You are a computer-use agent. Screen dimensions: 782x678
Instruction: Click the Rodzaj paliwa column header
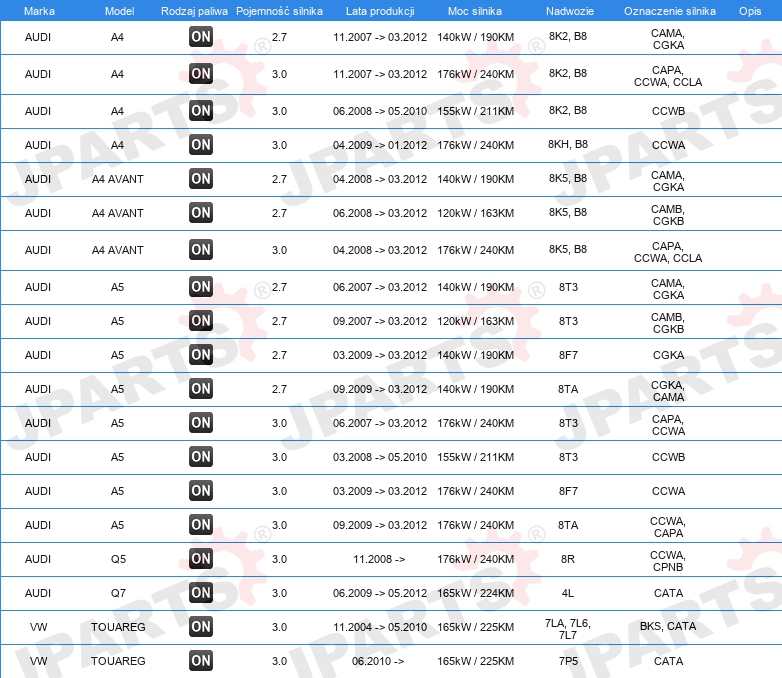pos(194,11)
